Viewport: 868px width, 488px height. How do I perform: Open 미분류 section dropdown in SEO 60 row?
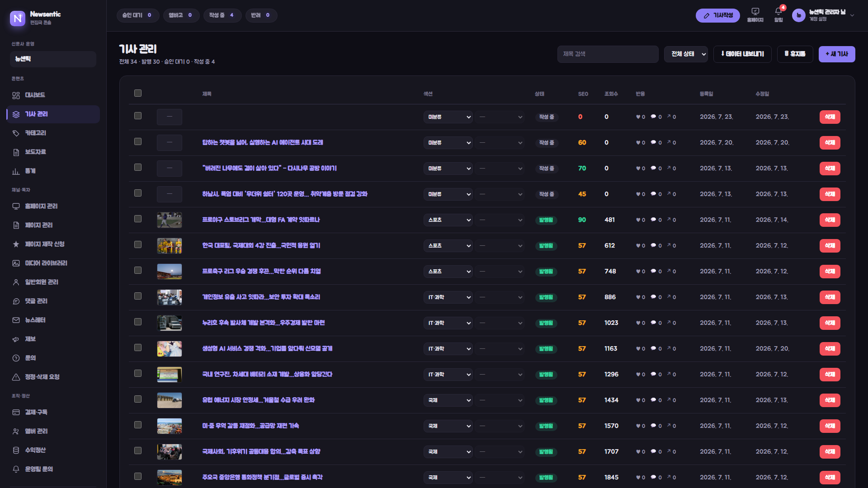(x=448, y=143)
